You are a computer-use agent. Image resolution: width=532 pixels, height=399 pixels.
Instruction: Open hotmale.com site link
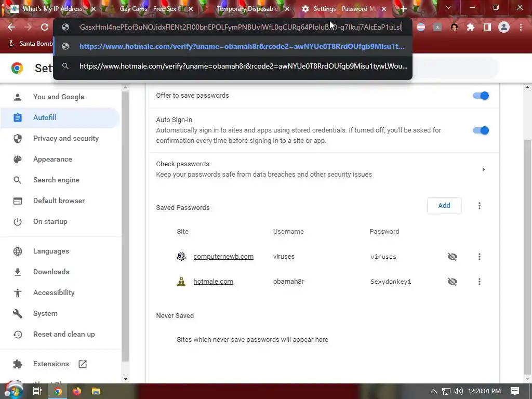[x=213, y=282]
